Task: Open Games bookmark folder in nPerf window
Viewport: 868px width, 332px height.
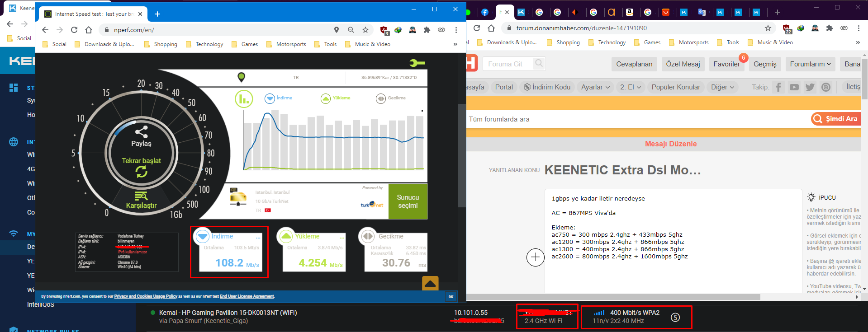Action: [x=245, y=44]
